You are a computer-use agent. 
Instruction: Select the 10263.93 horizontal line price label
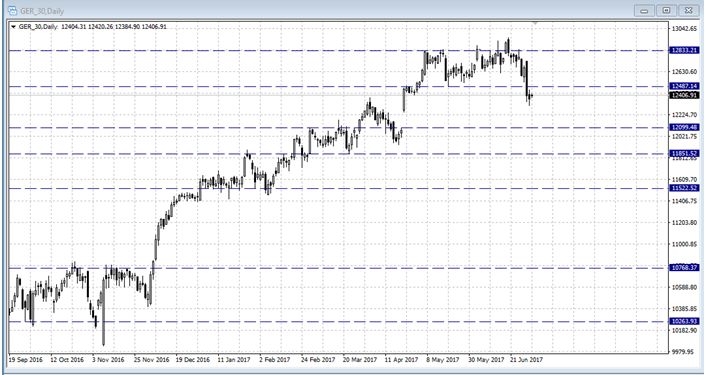684,321
